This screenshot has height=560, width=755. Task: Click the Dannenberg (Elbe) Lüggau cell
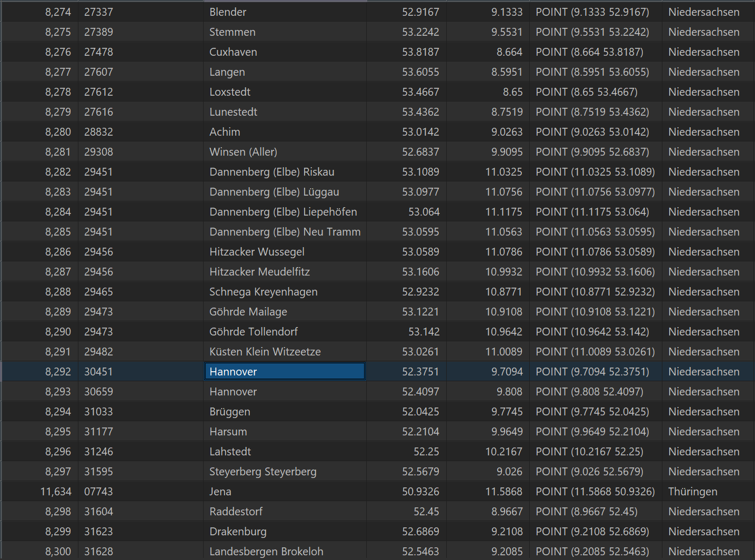pos(274,192)
